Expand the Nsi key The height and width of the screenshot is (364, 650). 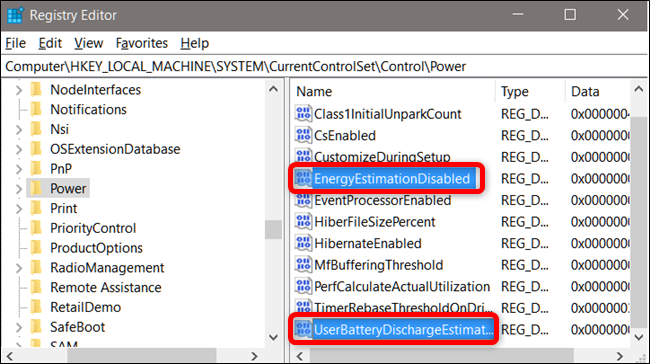(19, 129)
